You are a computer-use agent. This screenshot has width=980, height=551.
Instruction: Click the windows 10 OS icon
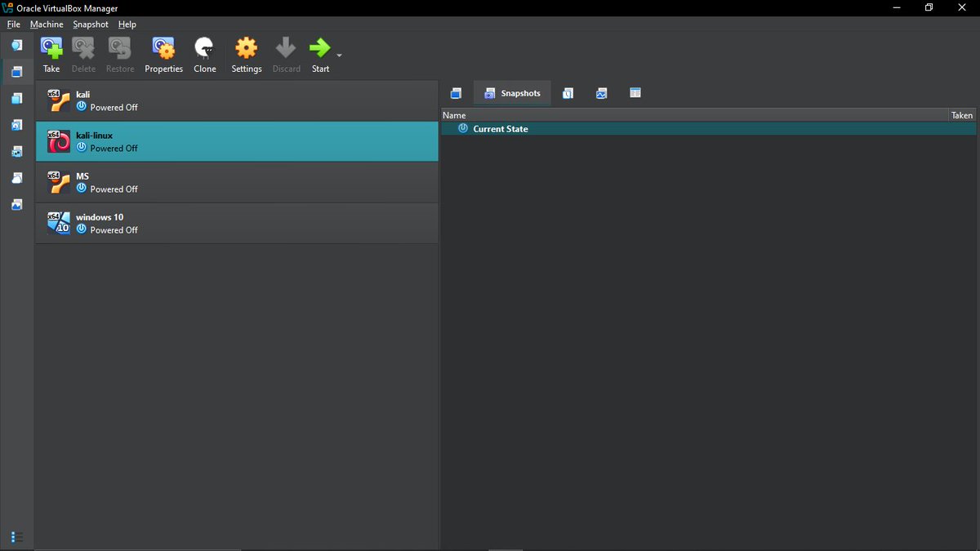pyautogui.click(x=58, y=223)
